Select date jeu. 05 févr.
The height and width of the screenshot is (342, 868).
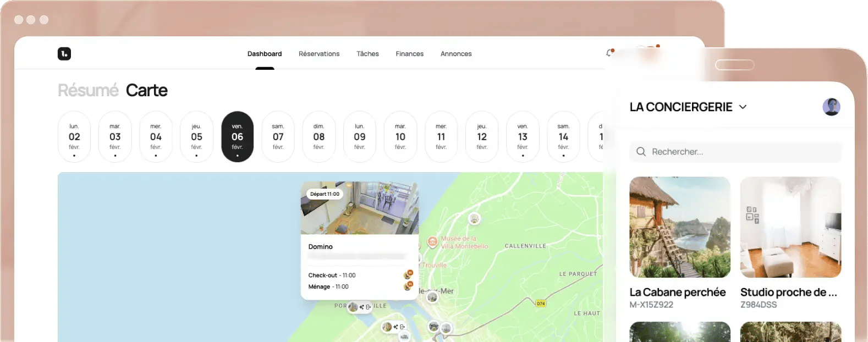coord(196,137)
